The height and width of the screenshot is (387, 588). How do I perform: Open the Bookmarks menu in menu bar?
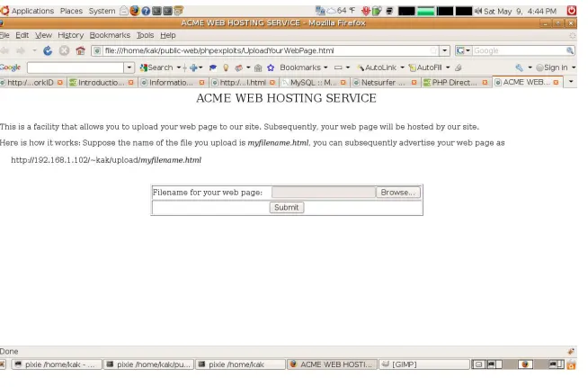click(x=110, y=35)
